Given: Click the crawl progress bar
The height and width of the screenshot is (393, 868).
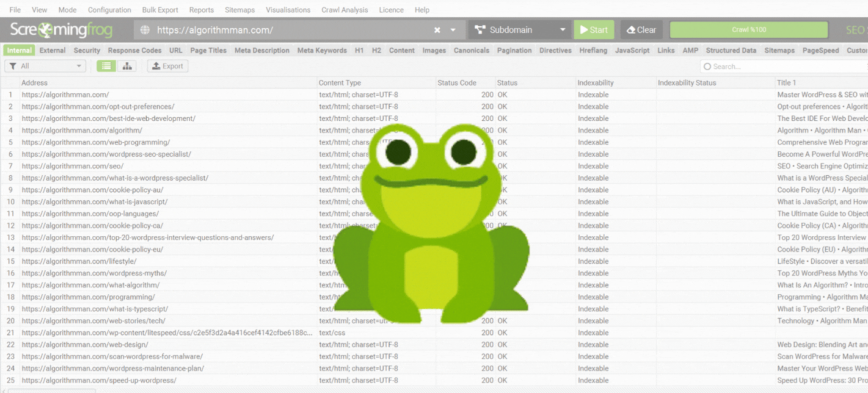Looking at the screenshot, I should [x=749, y=30].
